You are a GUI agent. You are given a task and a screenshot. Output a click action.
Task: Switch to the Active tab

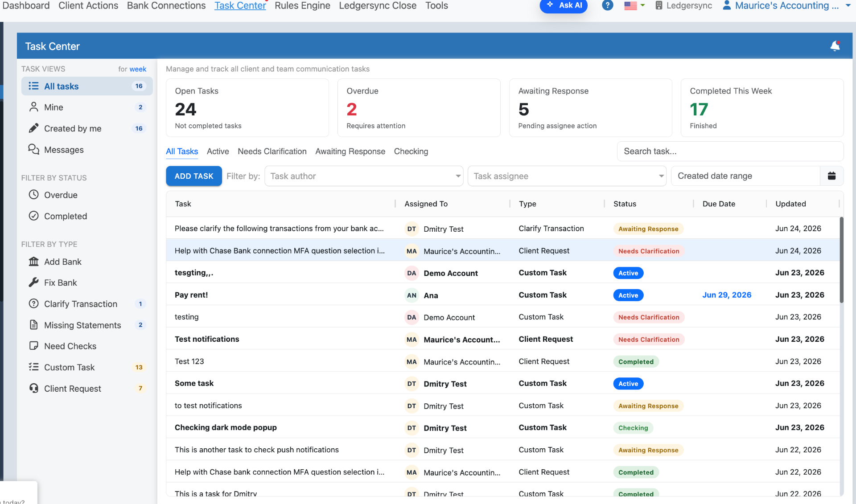[218, 152]
